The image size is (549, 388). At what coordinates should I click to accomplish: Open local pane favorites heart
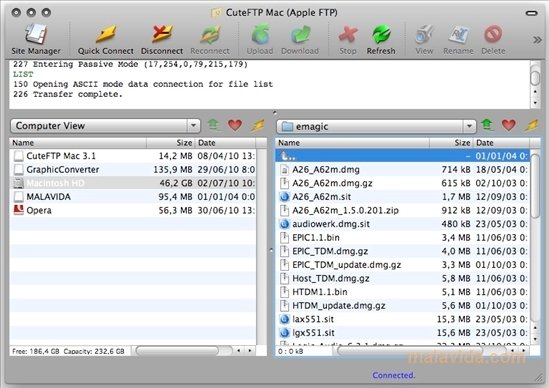(235, 125)
